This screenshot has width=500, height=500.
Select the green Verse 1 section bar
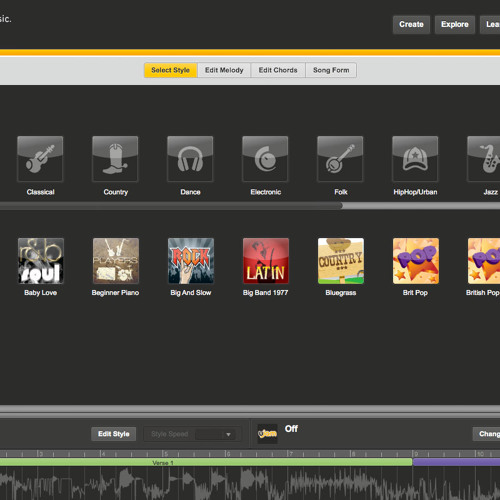pyautogui.click(x=206, y=463)
